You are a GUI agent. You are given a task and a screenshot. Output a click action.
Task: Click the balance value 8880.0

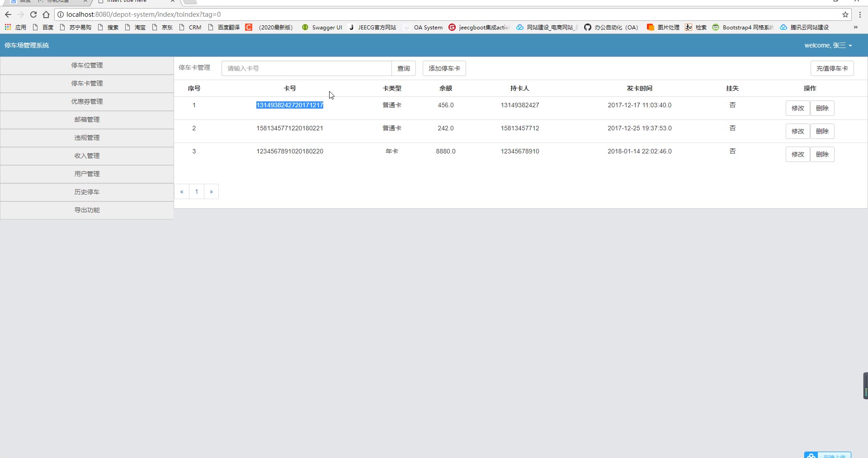(x=446, y=151)
